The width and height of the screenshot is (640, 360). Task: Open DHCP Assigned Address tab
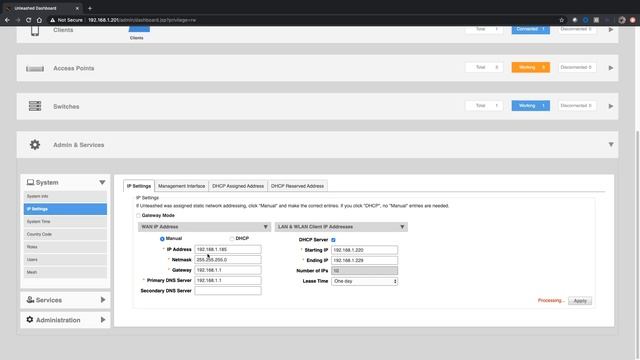(x=238, y=186)
